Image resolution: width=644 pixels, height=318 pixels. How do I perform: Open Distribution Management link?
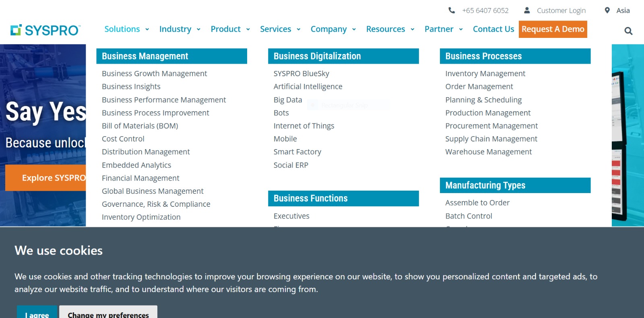tap(146, 152)
